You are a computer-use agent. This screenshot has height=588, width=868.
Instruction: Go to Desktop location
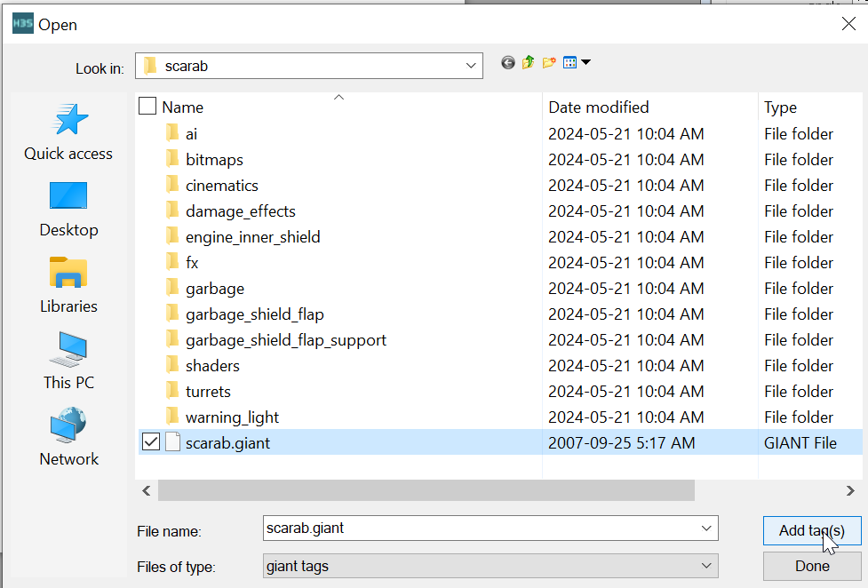(68, 209)
